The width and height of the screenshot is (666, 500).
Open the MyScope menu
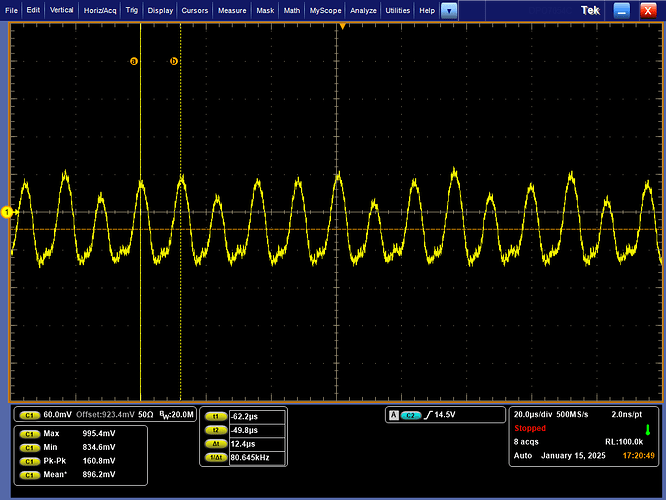[325, 10]
